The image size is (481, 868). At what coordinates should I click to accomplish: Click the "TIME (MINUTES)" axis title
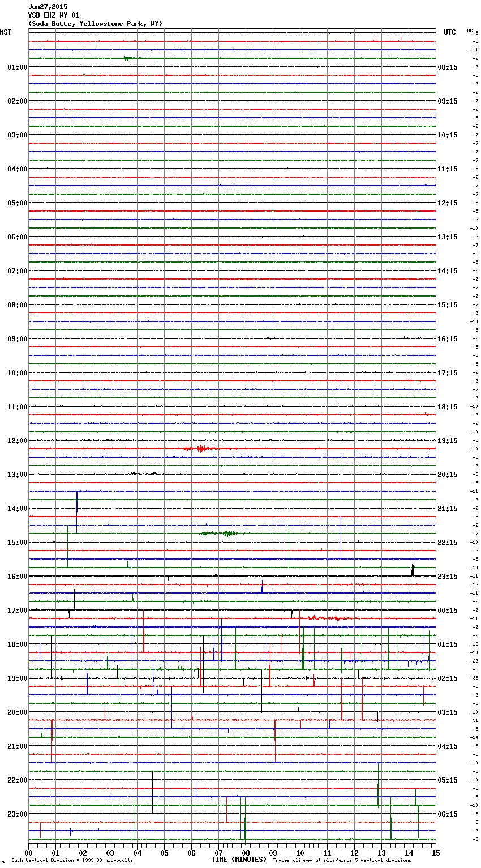[239, 860]
